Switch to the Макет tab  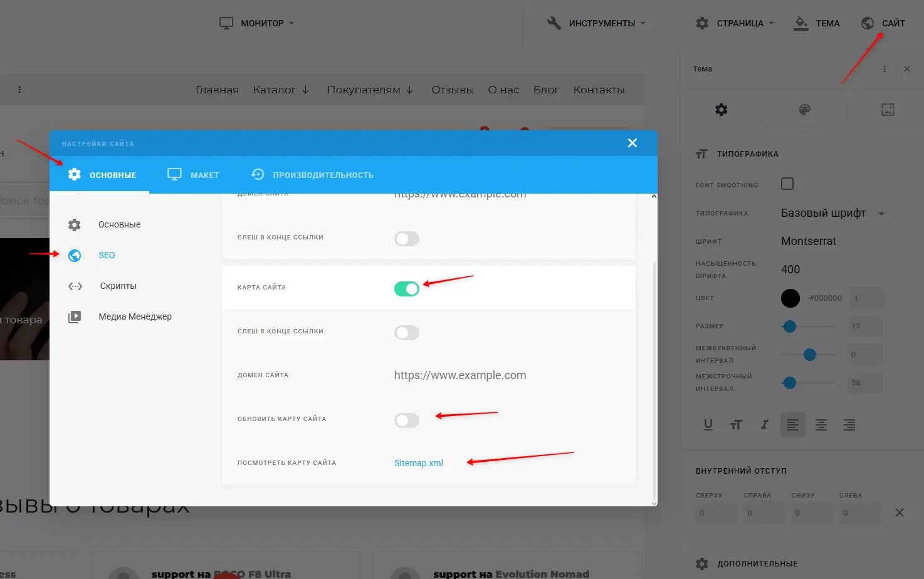point(193,175)
